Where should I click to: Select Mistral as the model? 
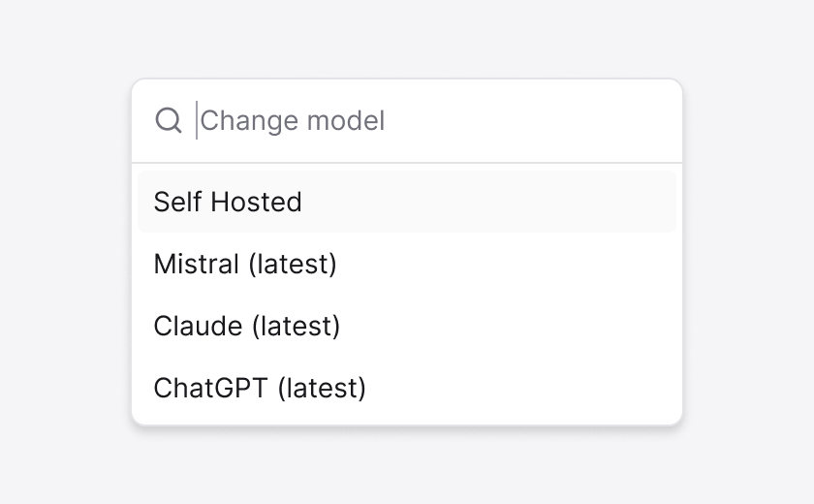click(x=245, y=264)
